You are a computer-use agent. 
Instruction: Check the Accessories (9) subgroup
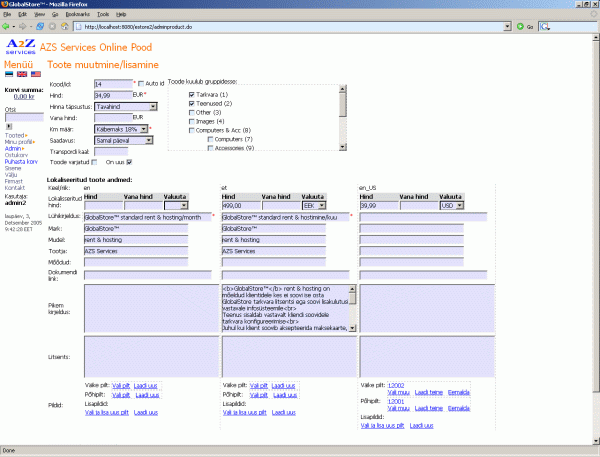click(210, 148)
